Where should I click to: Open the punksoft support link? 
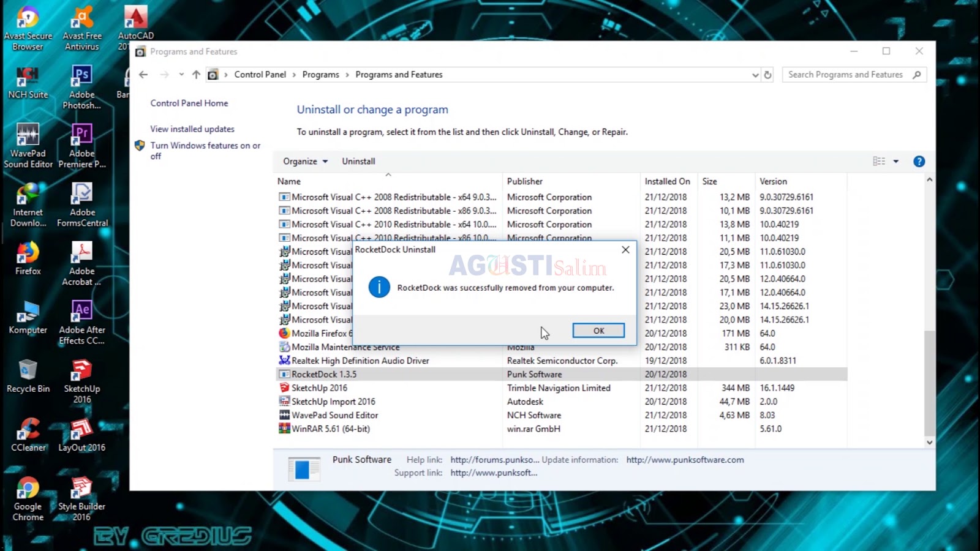pos(494,473)
